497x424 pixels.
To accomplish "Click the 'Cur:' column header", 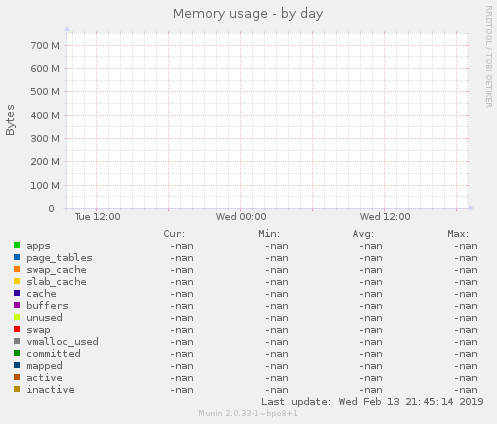I will 174,234.
